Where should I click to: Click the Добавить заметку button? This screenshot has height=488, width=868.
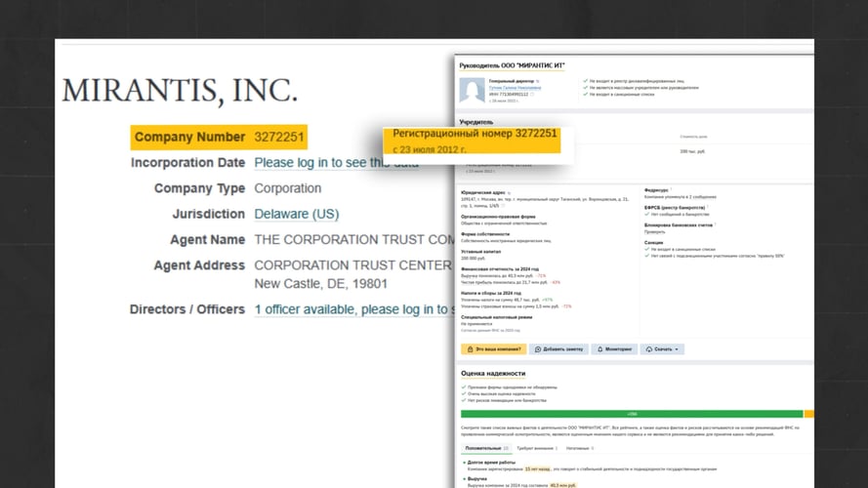[x=559, y=348]
